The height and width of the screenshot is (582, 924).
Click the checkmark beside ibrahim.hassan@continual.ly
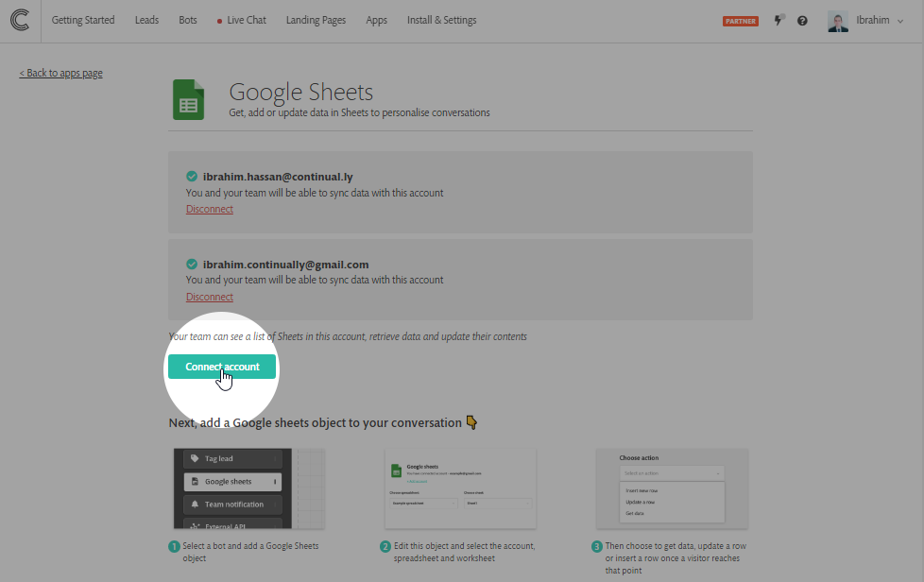192,176
